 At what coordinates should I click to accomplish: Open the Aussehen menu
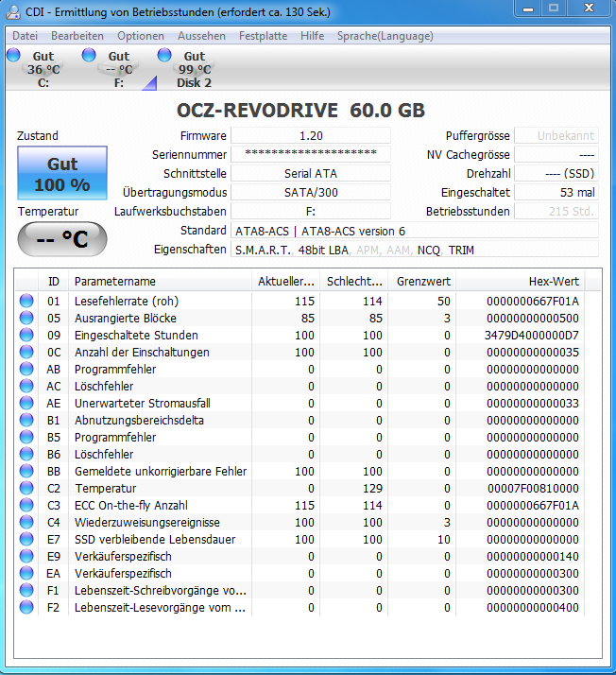pyautogui.click(x=201, y=36)
